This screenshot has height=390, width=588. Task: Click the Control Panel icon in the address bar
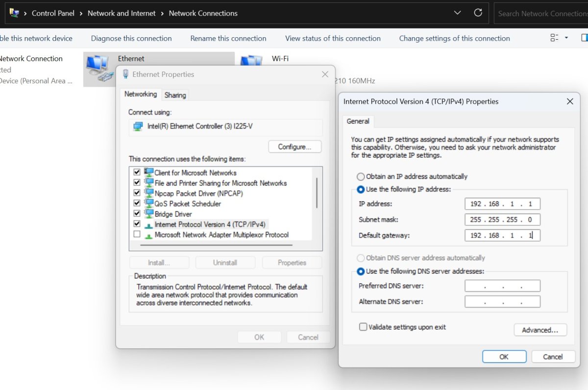pyautogui.click(x=14, y=13)
